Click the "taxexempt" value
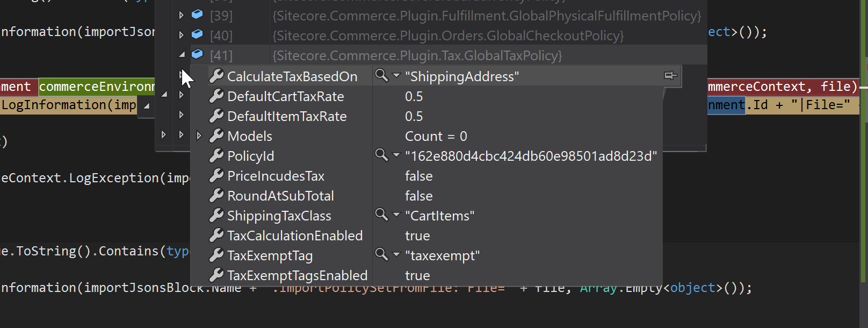 442,255
